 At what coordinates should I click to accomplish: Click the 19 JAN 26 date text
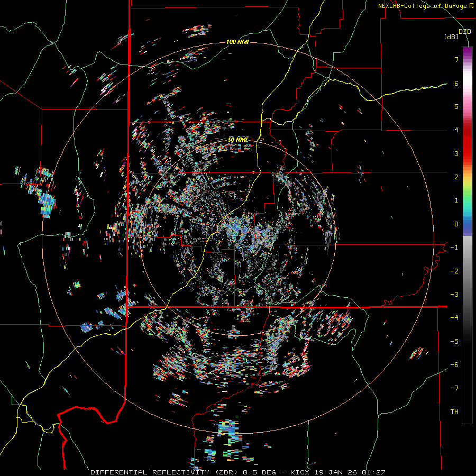335,472
